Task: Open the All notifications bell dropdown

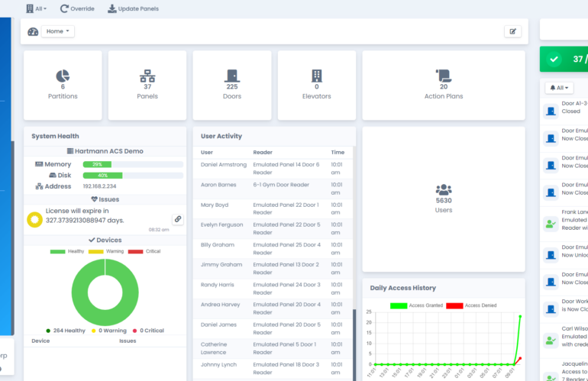Action: pos(559,88)
